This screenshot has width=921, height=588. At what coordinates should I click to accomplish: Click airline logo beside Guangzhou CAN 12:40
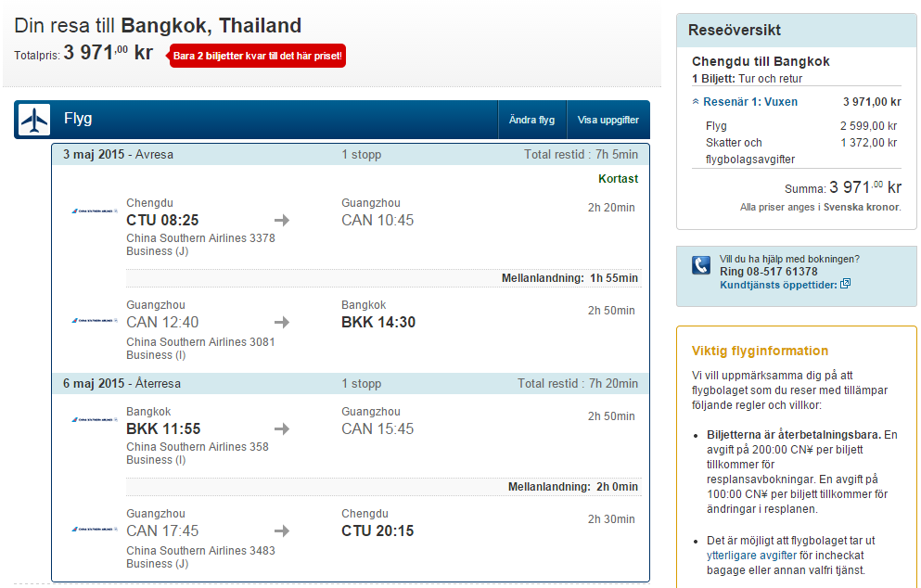(x=94, y=321)
